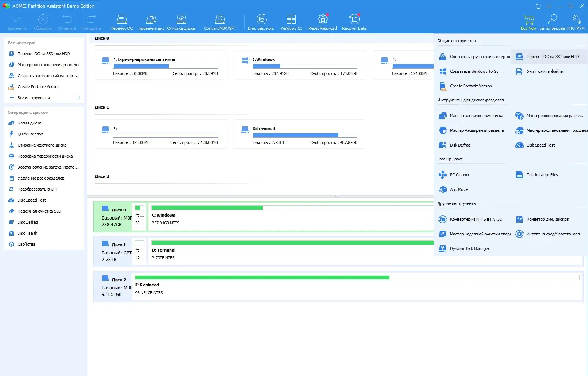Launch Convert MBR/GPT from the toolbar
The image size is (588, 376).
point(220,22)
